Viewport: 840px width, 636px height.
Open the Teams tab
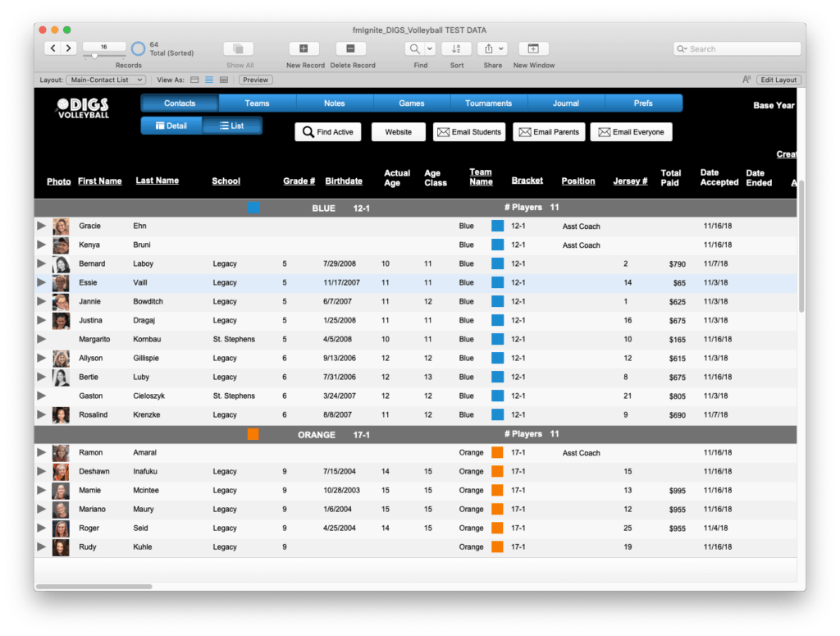[x=257, y=103]
